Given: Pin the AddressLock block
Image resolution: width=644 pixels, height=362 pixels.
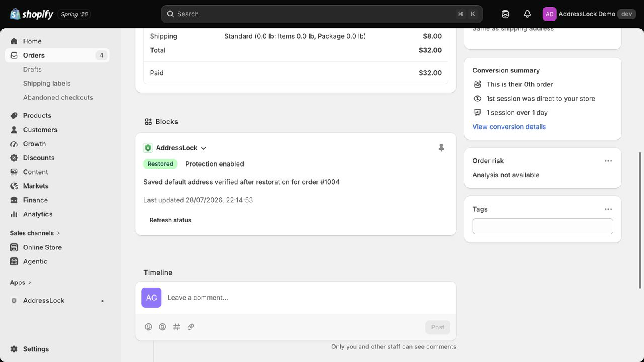Looking at the screenshot, I should click(441, 148).
